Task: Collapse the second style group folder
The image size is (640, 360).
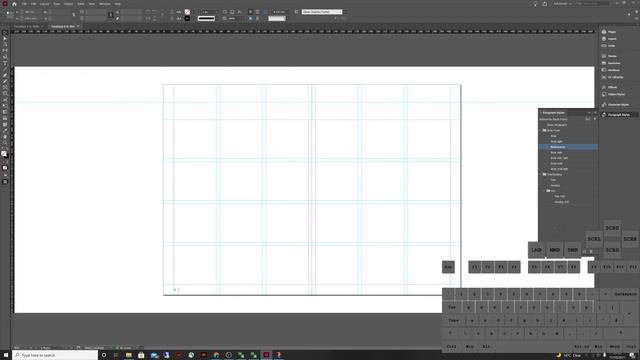Action: (540, 174)
